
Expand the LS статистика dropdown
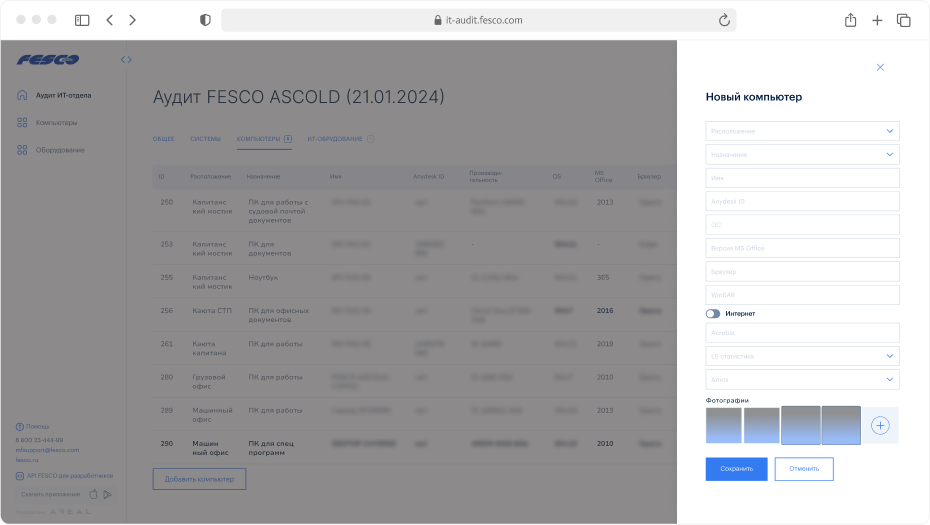[801, 356]
